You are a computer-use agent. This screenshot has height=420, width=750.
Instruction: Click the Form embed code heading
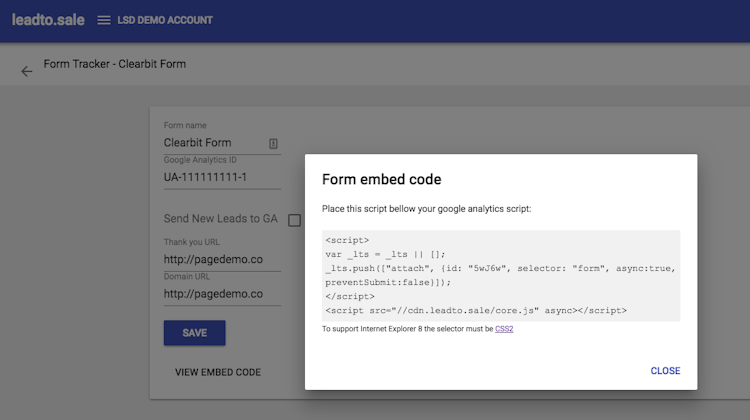click(x=381, y=180)
